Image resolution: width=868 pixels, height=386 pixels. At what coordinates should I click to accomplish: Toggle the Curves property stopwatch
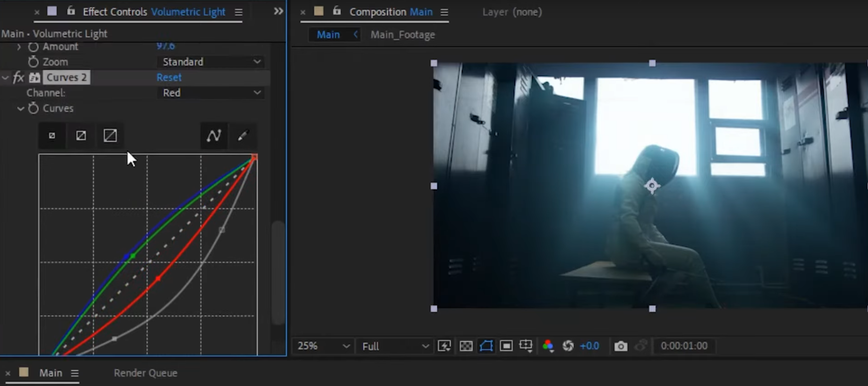(x=33, y=108)
